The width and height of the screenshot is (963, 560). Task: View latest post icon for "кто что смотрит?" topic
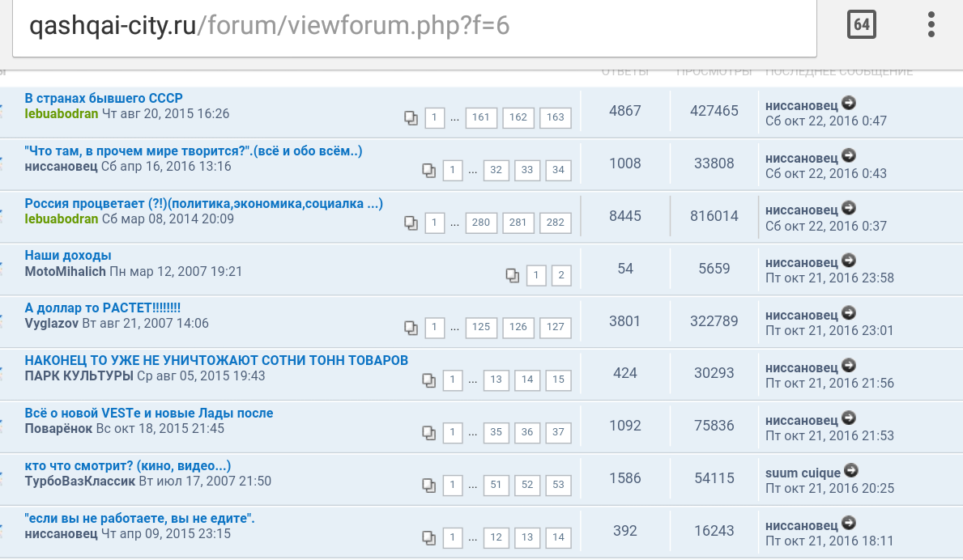point(851,471)
